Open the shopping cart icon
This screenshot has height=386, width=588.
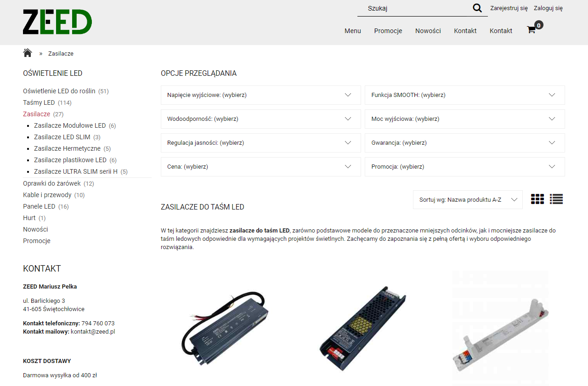tap(531, 29)
